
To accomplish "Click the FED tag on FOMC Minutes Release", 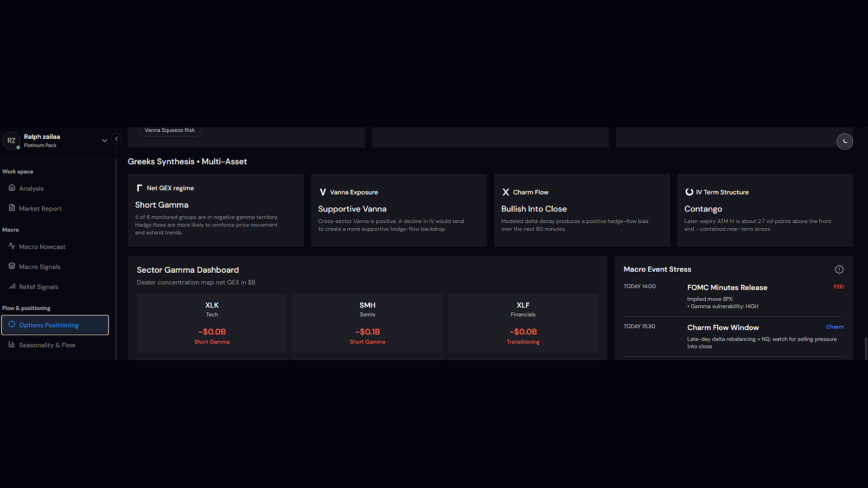I will point(839,287).
